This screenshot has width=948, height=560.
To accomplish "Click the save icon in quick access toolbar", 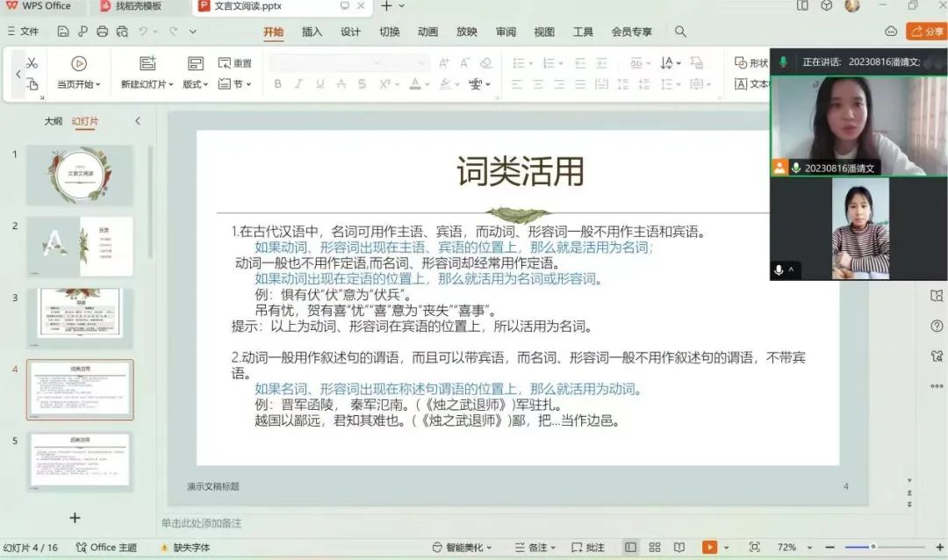I will tap(63, 32).
